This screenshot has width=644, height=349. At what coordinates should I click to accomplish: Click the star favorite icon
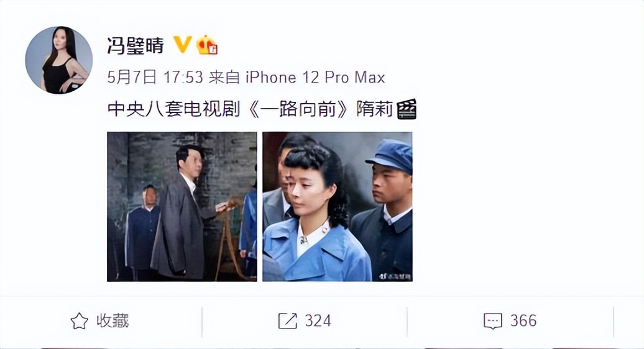pos(80,321)
